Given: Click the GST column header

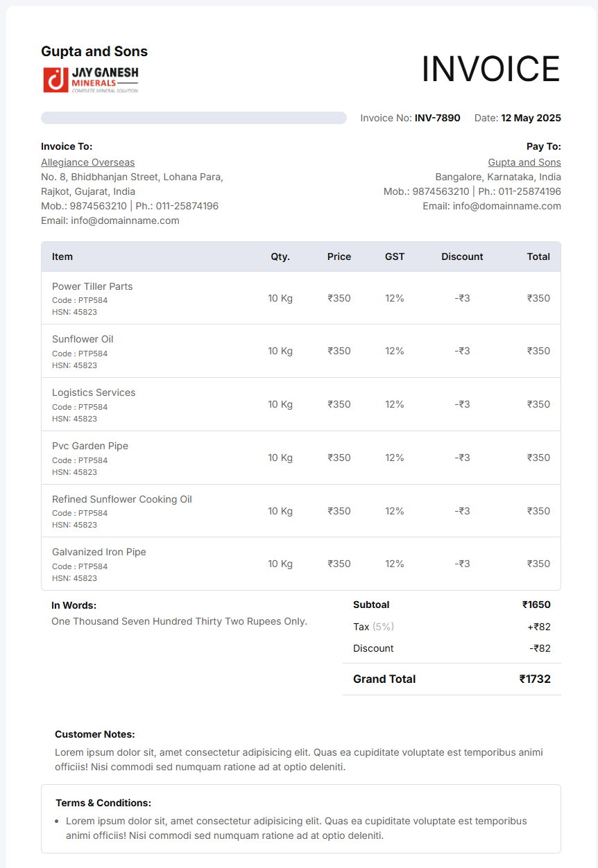Looking at the screenshot, I should 395,257.
